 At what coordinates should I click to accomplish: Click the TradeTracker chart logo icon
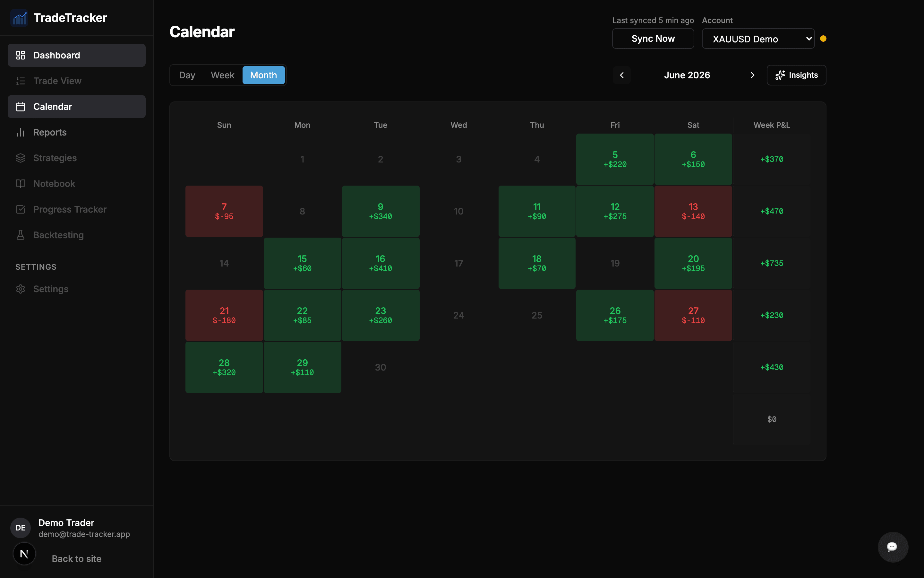19,18
